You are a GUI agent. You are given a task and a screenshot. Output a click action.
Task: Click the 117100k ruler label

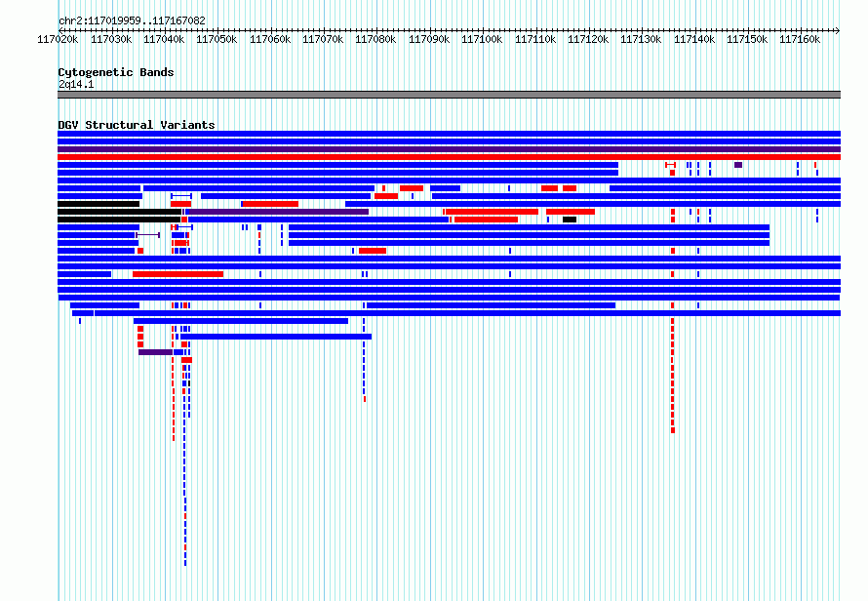[482, 40]
